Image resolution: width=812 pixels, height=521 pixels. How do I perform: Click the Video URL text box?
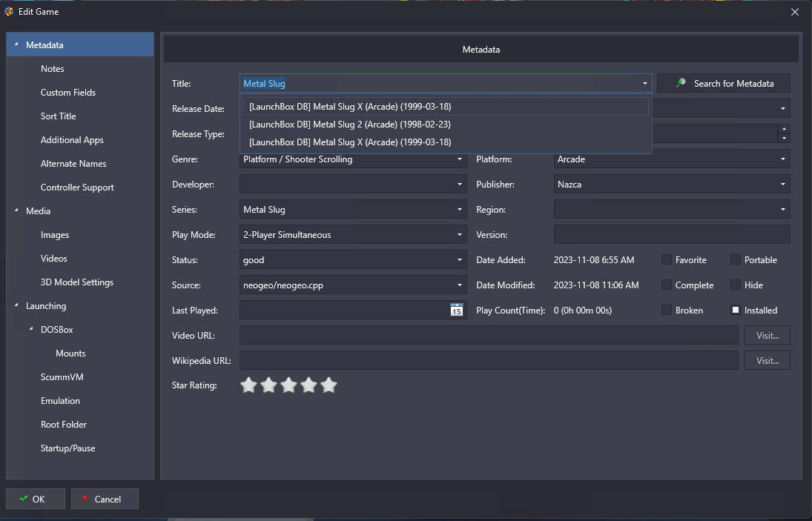[x=489, y=335]
